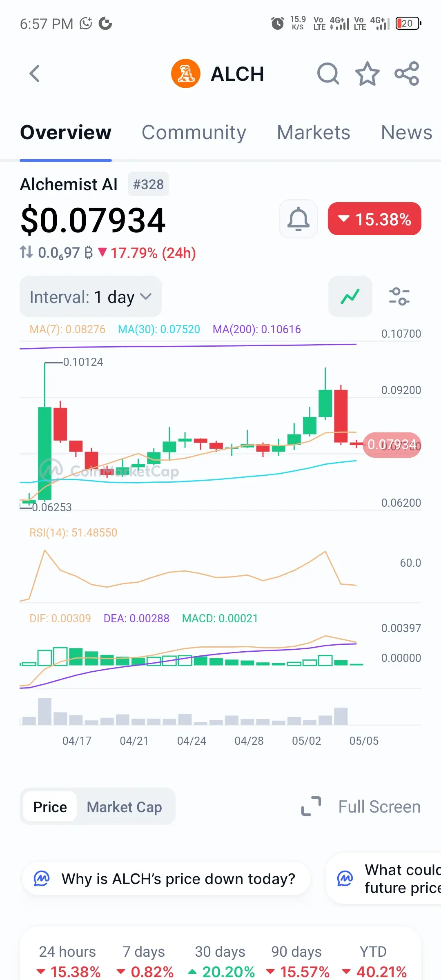
Task: Tap the 90 days performance entry
Action: click(297, 962)
